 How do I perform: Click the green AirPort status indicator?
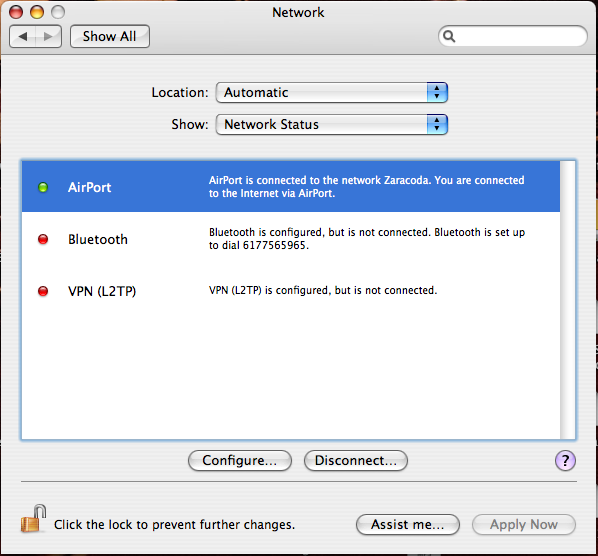[x=43, y=187]
